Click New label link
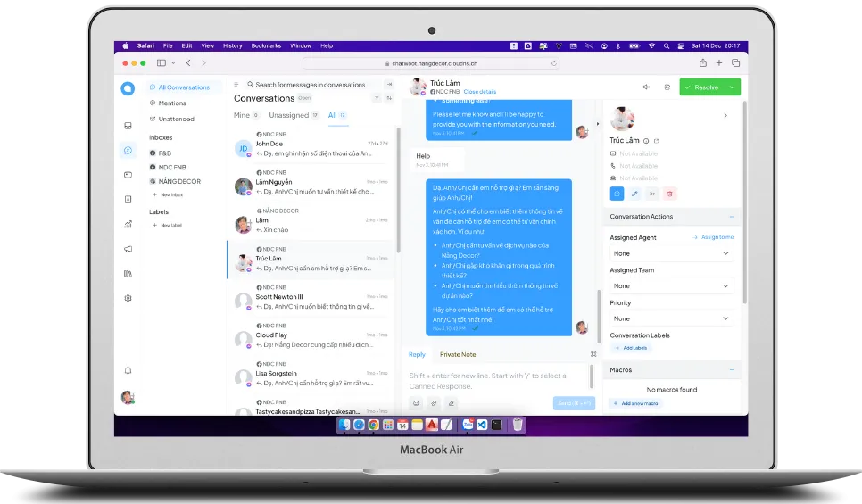 tap(167, 226)
